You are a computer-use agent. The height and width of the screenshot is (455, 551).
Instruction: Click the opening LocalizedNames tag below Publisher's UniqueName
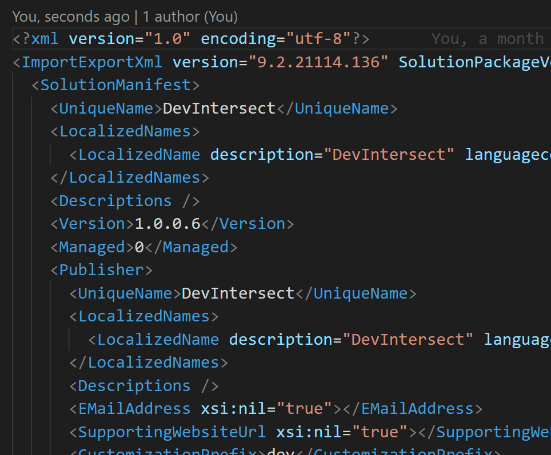(x=144, y=316)
